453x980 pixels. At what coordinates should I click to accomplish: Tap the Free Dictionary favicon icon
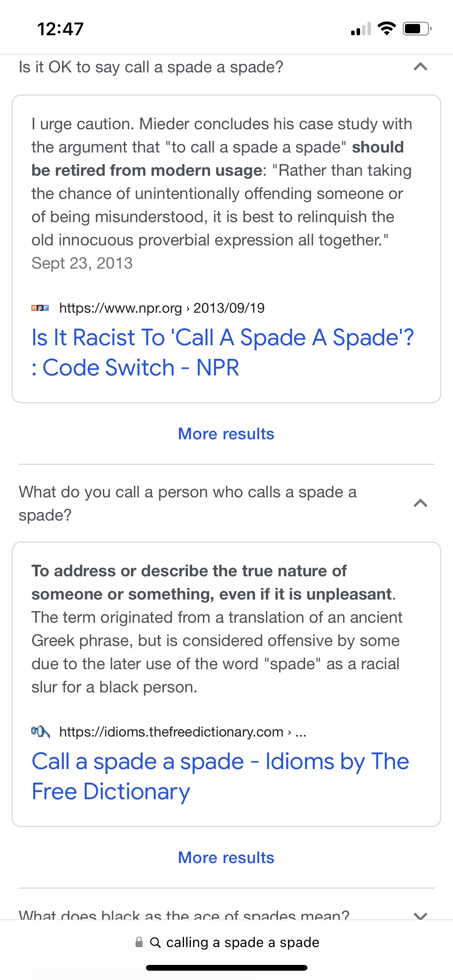pyautogui.click(x=40, y=732)
